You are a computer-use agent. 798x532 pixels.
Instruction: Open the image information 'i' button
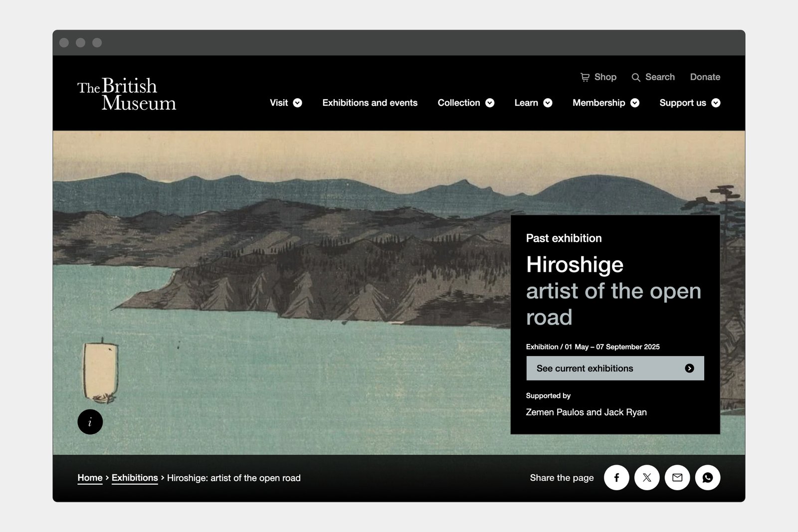click(90, 422)
